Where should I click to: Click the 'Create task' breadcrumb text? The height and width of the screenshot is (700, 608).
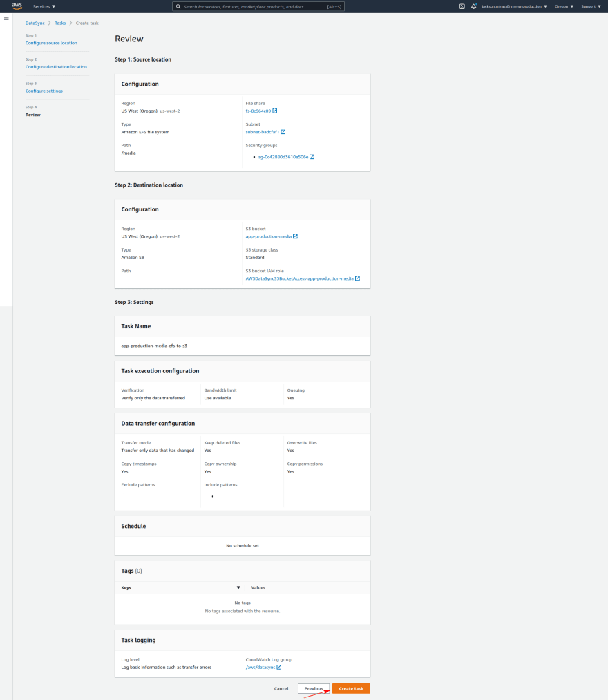[87, 23]
